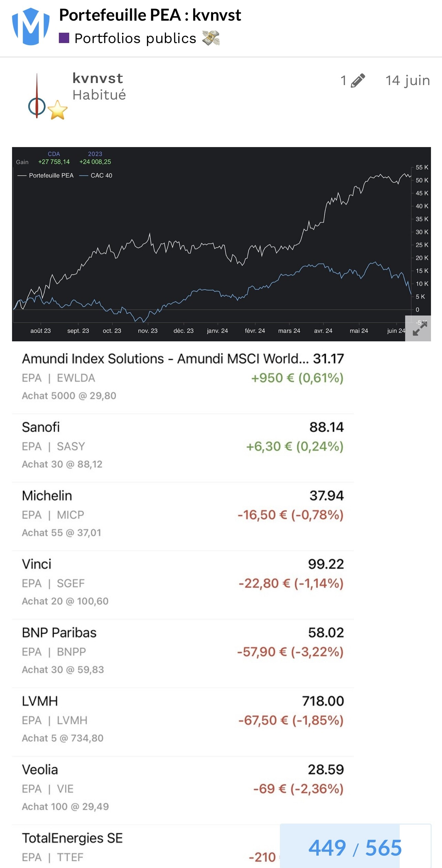The image size is (442, 868).
Task: Select the Michelin holding entry
Action: coord(182,514)
